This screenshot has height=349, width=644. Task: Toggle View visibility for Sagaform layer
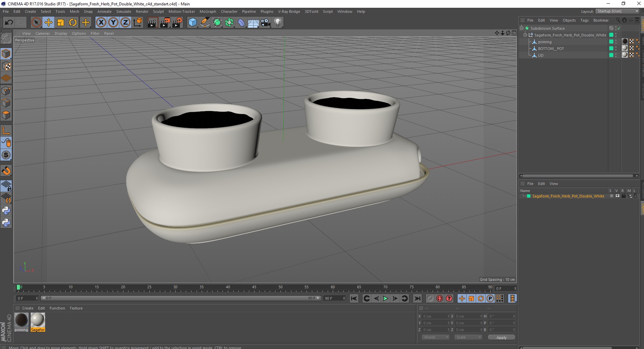click(x=617, y=196)
